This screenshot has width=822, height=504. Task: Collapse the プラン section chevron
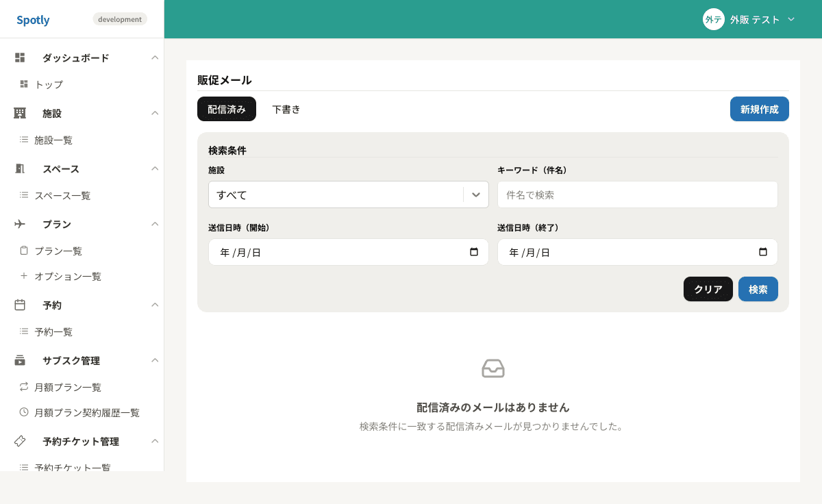(155, 224)
